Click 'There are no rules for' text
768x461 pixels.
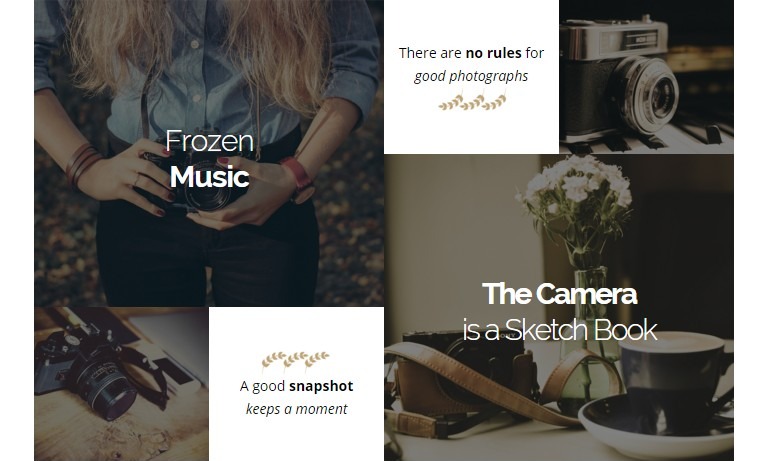pos(471,53)
